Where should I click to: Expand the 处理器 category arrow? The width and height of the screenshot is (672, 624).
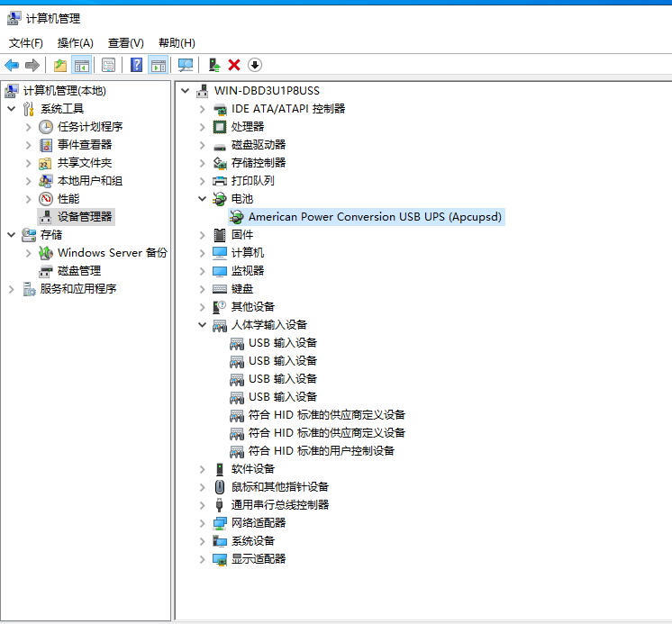coord(203,127)
